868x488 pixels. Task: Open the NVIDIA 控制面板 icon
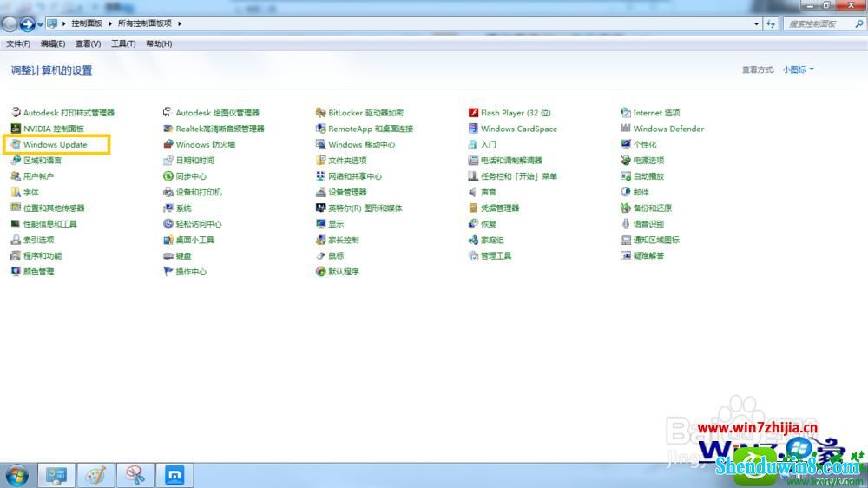tap(16, 129)
